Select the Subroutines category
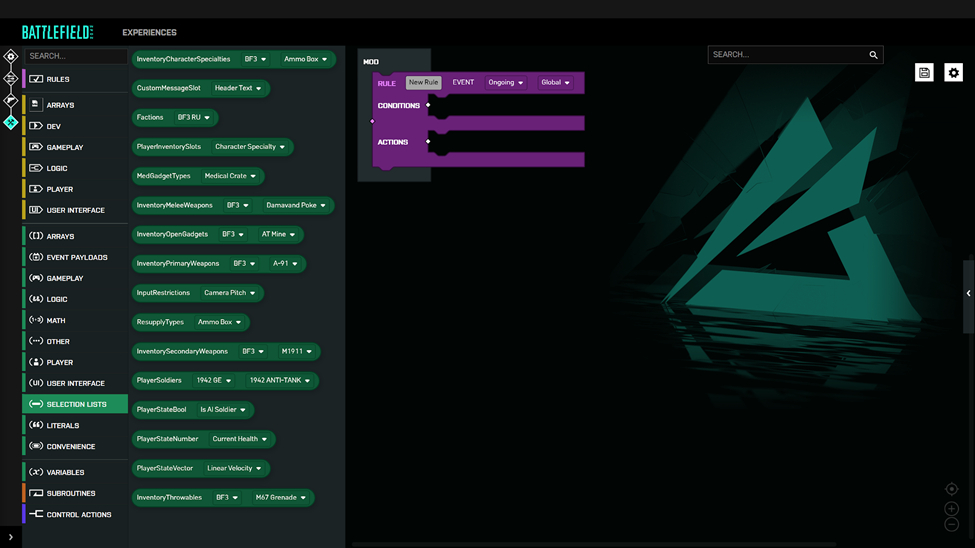 [71, 494]
